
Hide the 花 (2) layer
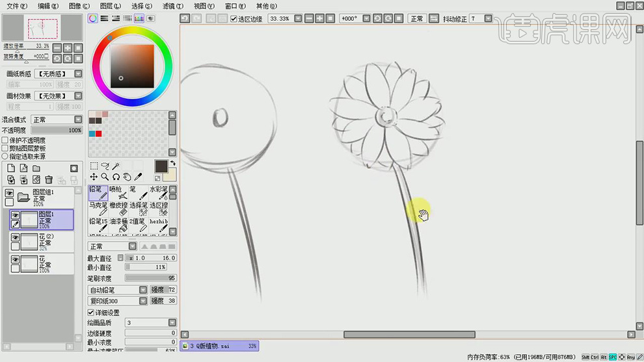(x=16, y=237)
